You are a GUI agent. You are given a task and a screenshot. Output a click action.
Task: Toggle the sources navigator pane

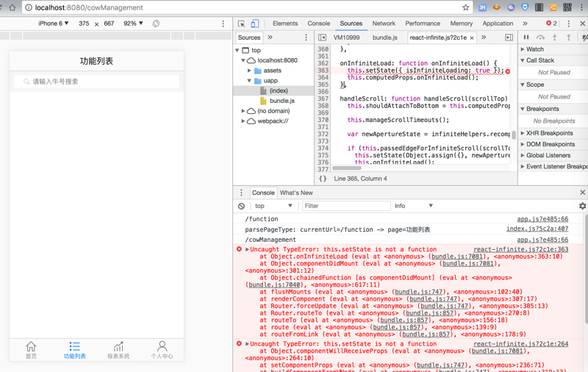point(322,37)
